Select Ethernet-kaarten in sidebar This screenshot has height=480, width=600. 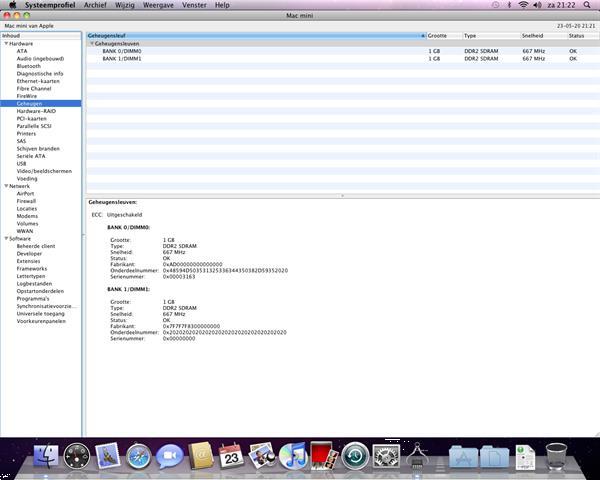coord(38,81)
